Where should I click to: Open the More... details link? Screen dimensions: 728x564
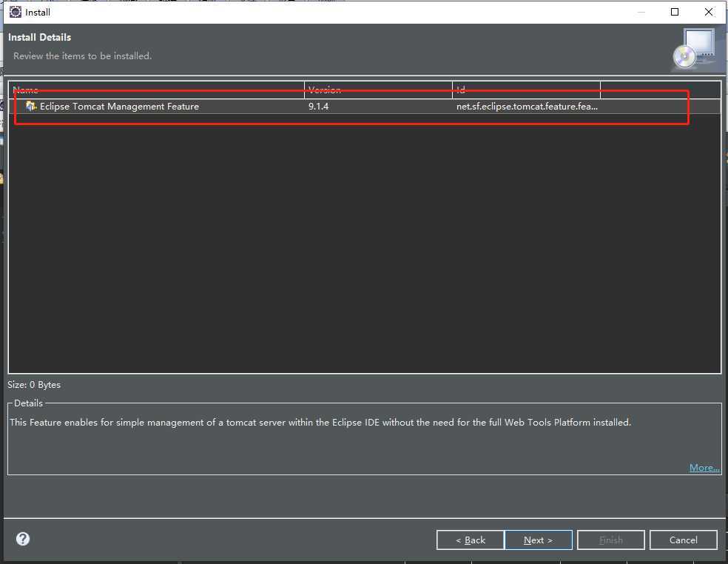704,467
